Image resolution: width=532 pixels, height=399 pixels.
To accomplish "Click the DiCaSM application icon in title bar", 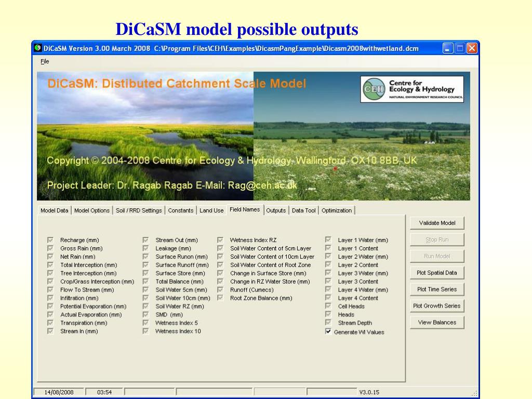I will 38,48.
